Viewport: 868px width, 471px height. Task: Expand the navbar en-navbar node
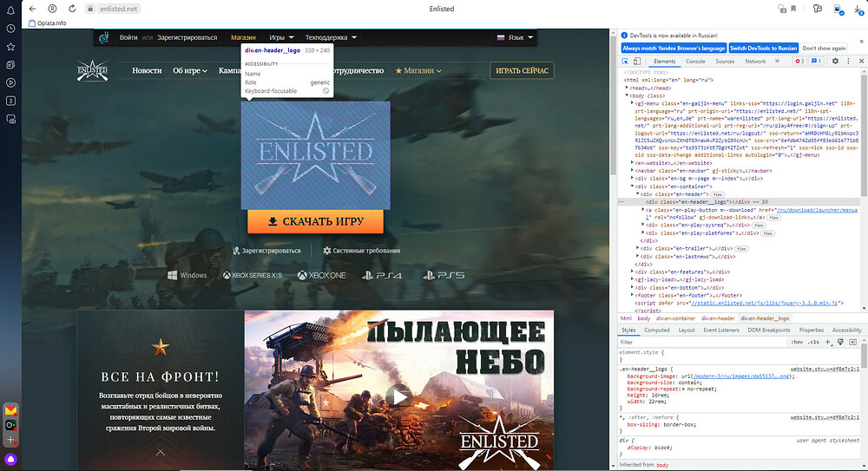632,171
